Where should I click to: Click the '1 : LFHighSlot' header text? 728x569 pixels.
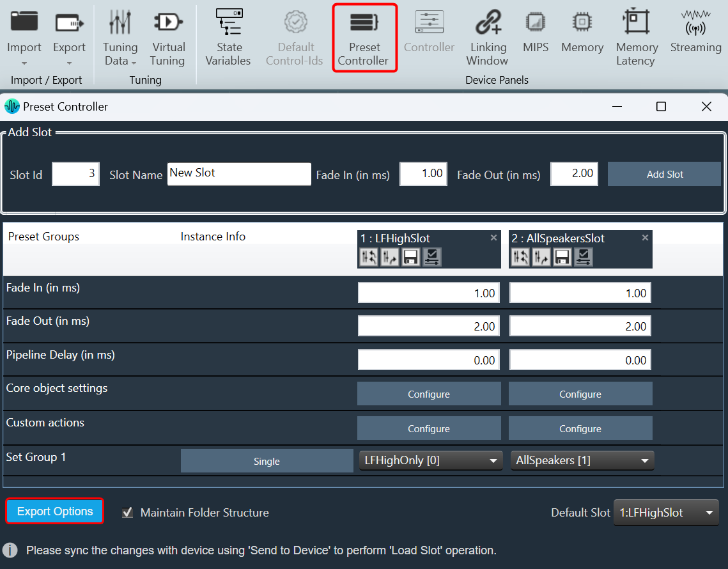coord(395,238)
